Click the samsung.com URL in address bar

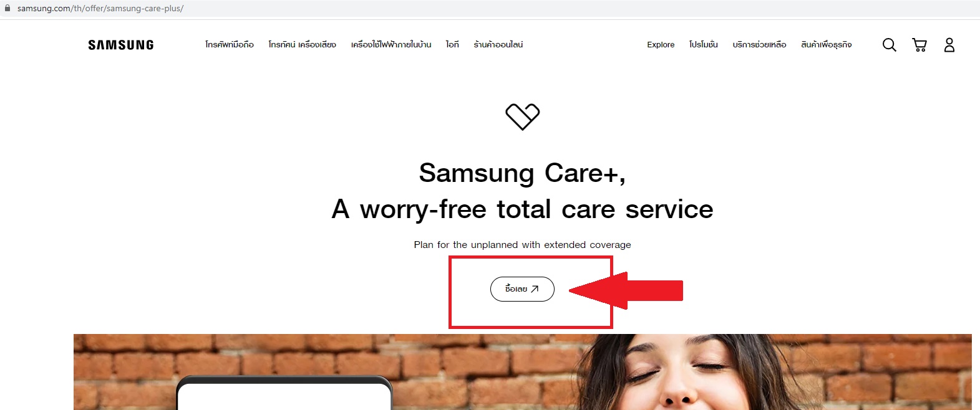[x=100, y=9]
